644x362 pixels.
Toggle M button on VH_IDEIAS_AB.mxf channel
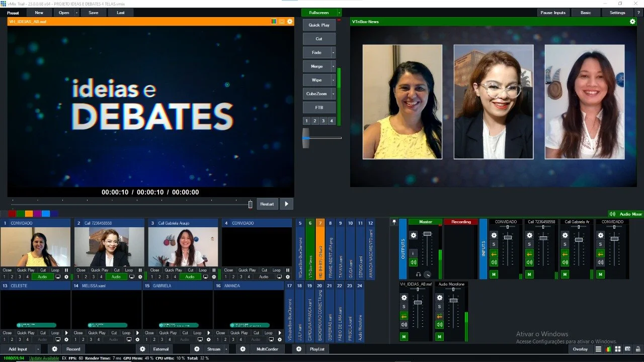coord(404,337)
